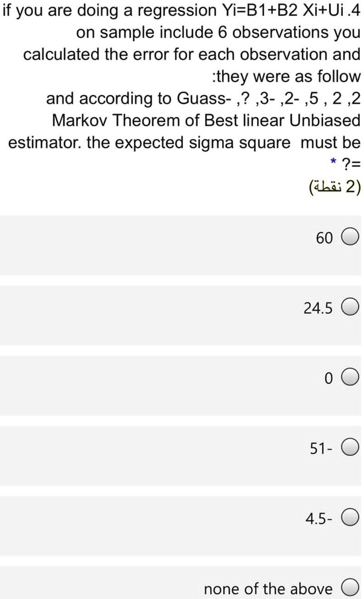Click the "4.5-" answer label
This screenshot has width=364, height=599.
tap(318, 519)
